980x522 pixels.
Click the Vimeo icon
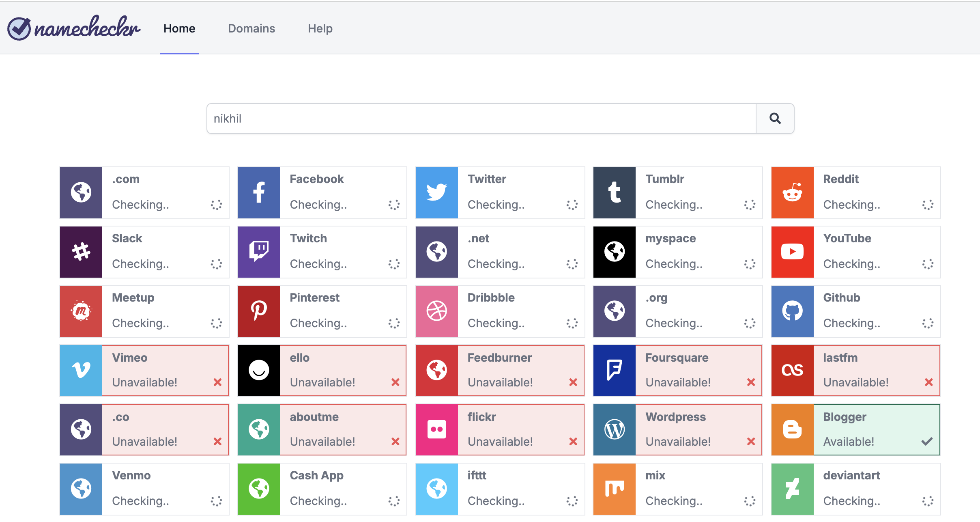click(81, 371)
